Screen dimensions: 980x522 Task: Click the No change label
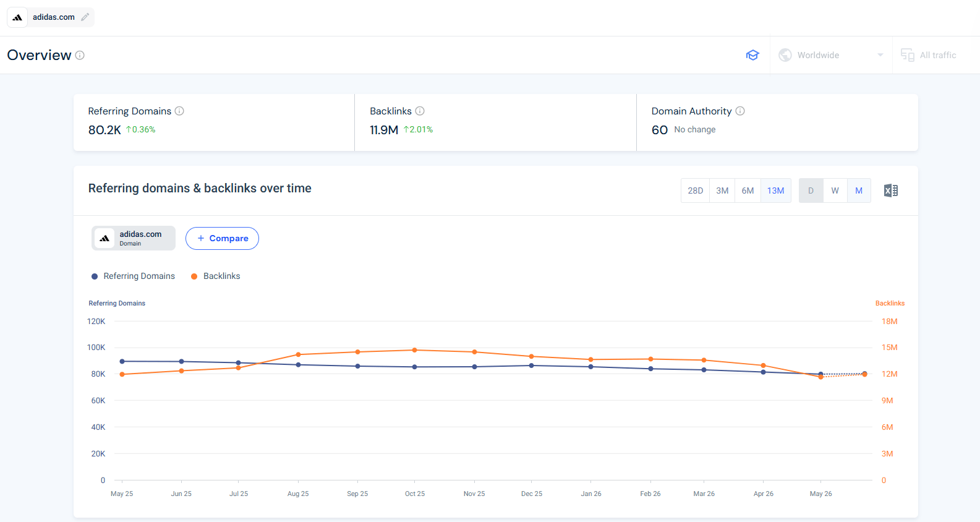pyautogui.click(x=695, y=129)
